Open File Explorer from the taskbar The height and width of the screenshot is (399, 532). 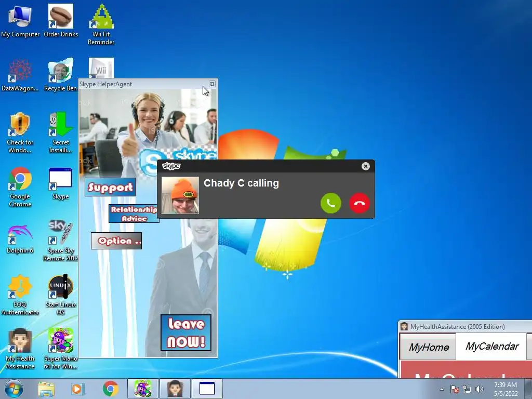point(46,389)
